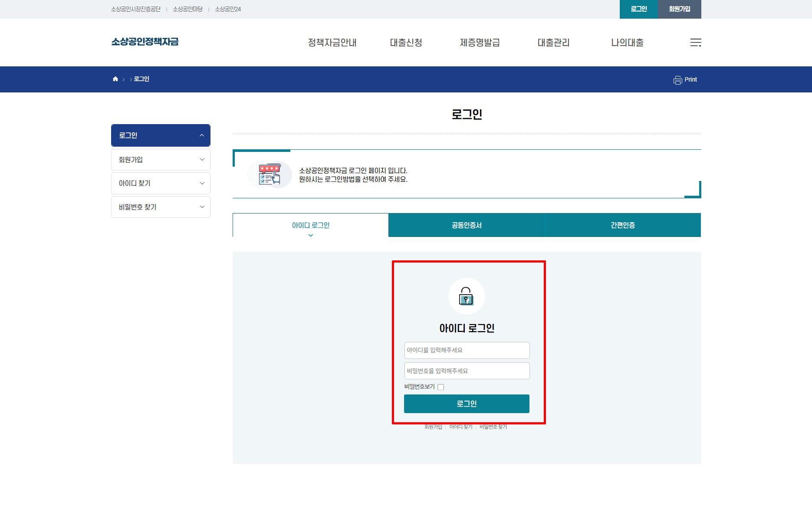Click the Print printer icon

click(677, 80)
